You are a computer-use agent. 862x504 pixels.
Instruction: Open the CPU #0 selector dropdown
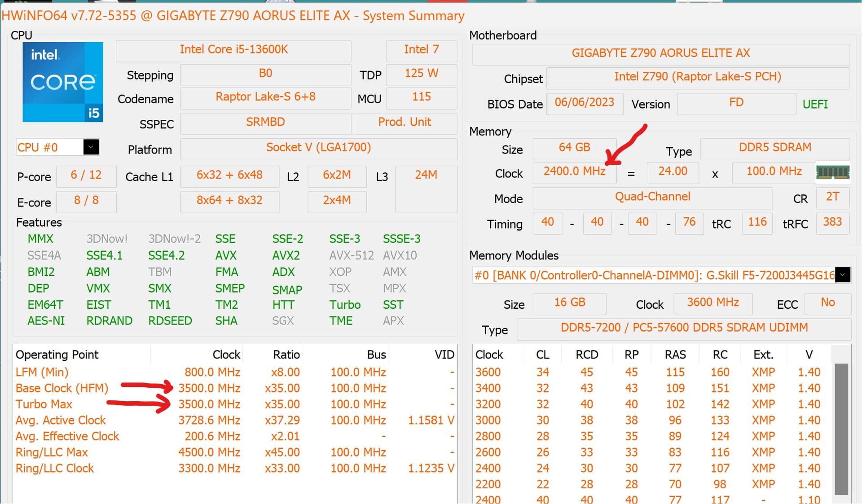coord(91,147)
